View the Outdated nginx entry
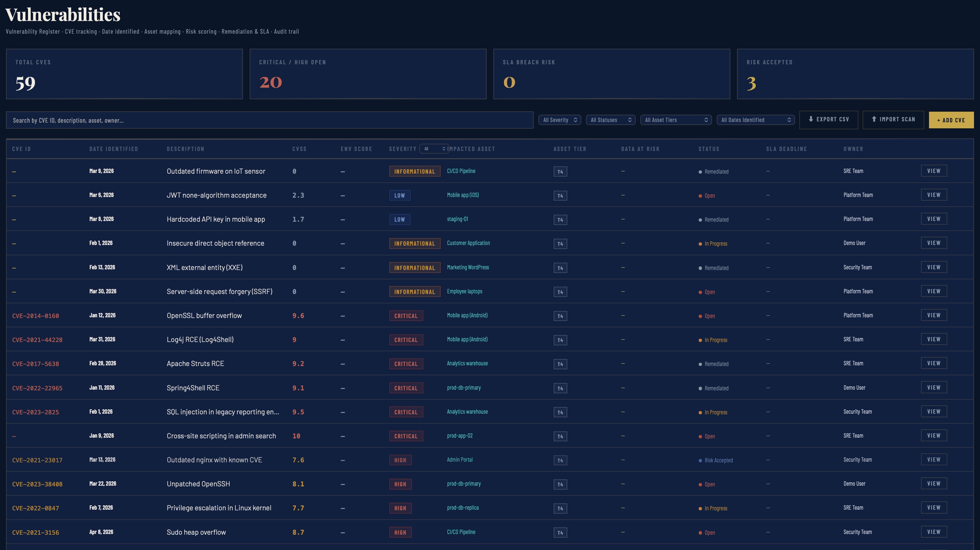 pos(934,459)
